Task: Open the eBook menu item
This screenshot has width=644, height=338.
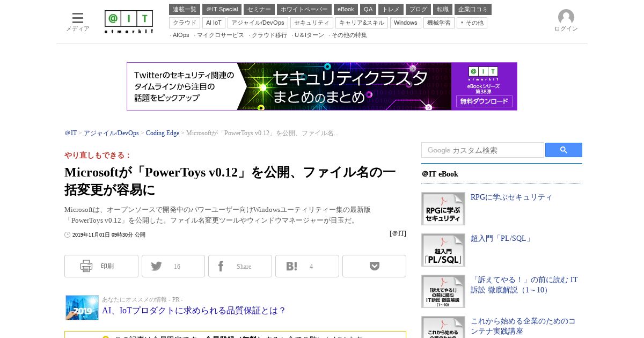Action: click(346, 9)
